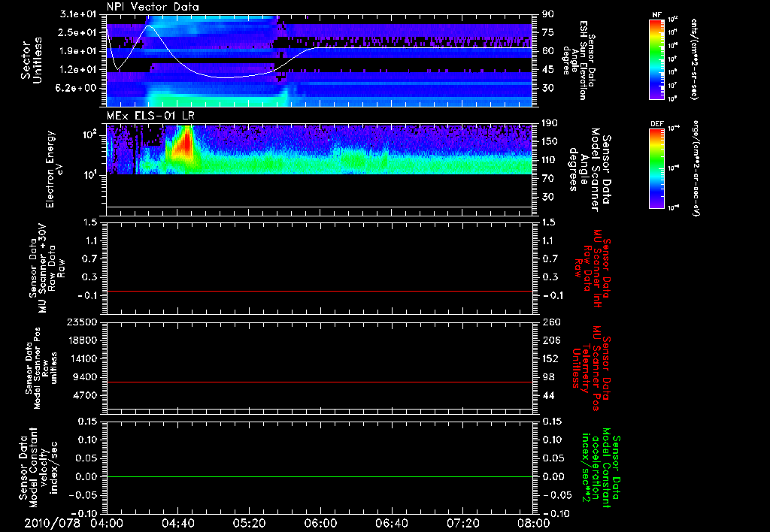
Task: Click the "45" sun elevation tick value
Action: 548,70
